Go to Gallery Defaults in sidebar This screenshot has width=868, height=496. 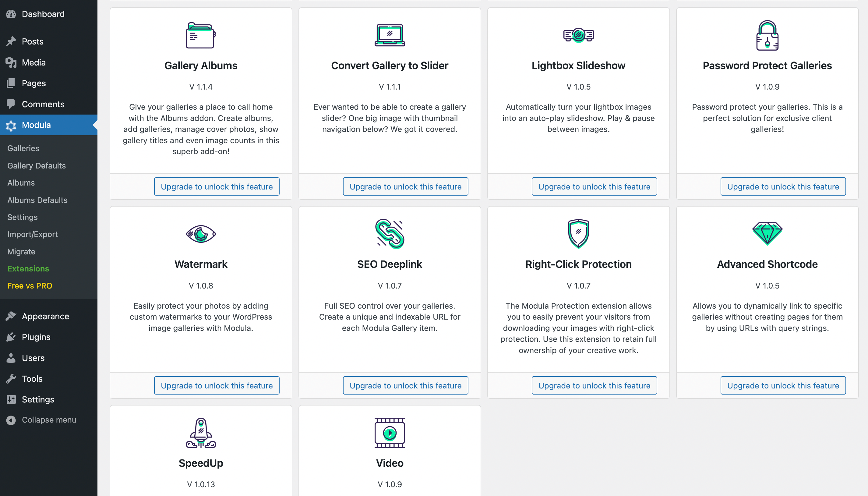point(37,165)
